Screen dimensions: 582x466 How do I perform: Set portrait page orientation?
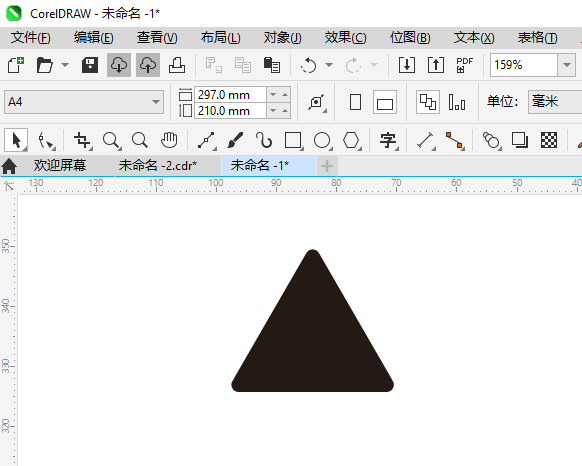tap(355, 102)
